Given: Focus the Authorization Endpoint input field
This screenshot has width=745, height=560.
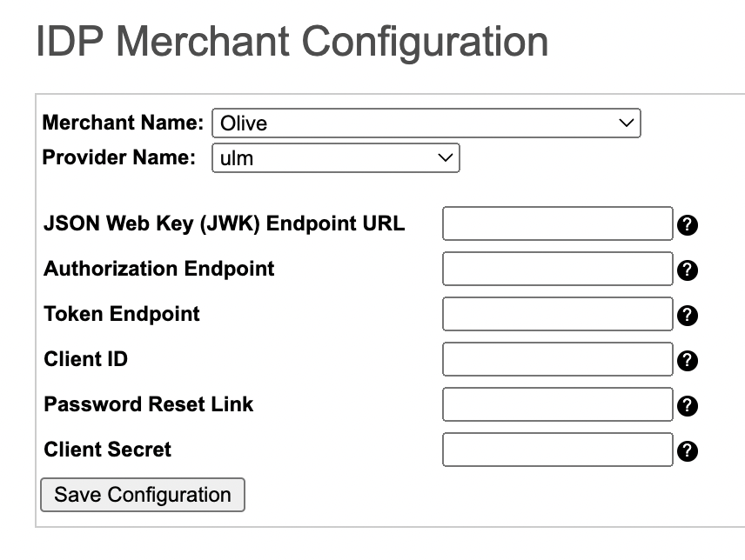Looking at the screenshot, I should pos(558,269).
